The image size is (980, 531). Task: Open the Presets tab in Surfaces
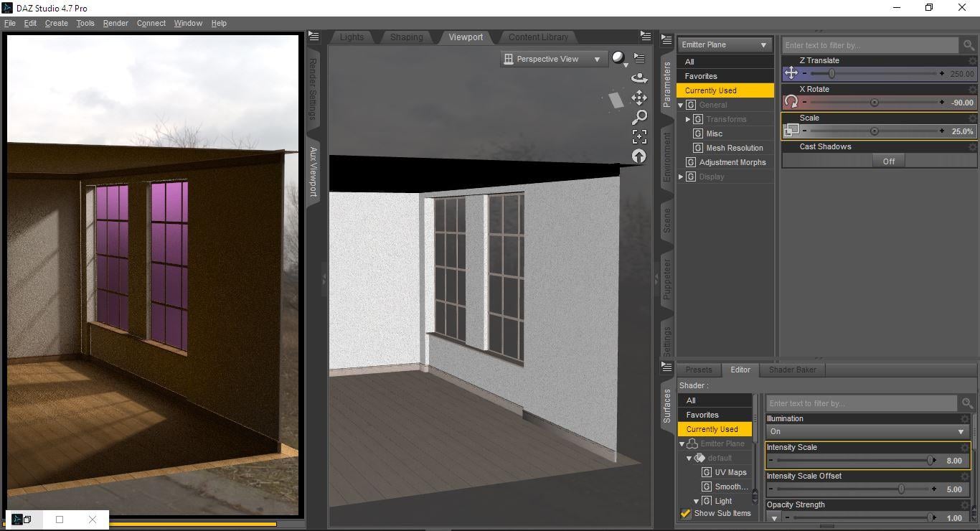(x=698, y=370)
